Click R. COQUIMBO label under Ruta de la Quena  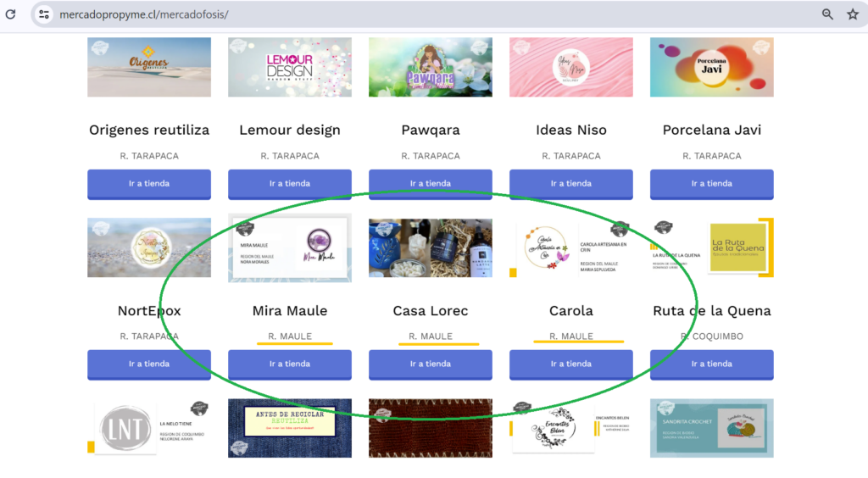tap(711, 336)
